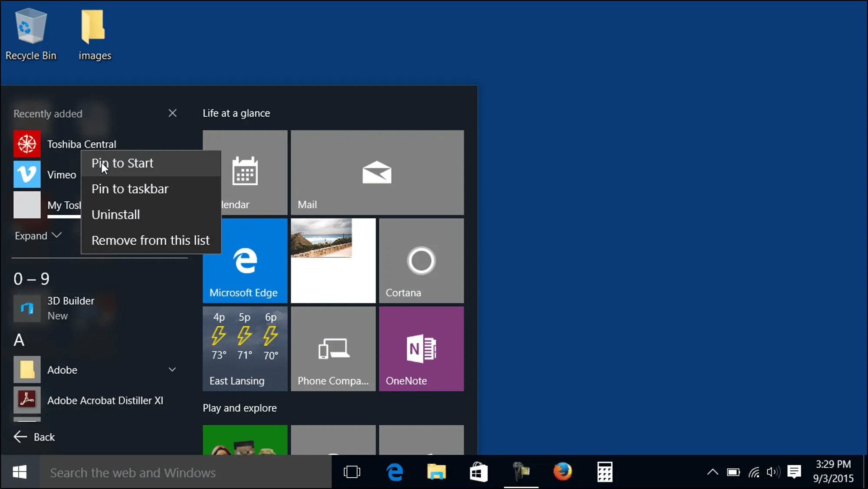The width and height of the screenshot is (868, 489).
Task: Open the Mail tile
Action: [377, 172]
